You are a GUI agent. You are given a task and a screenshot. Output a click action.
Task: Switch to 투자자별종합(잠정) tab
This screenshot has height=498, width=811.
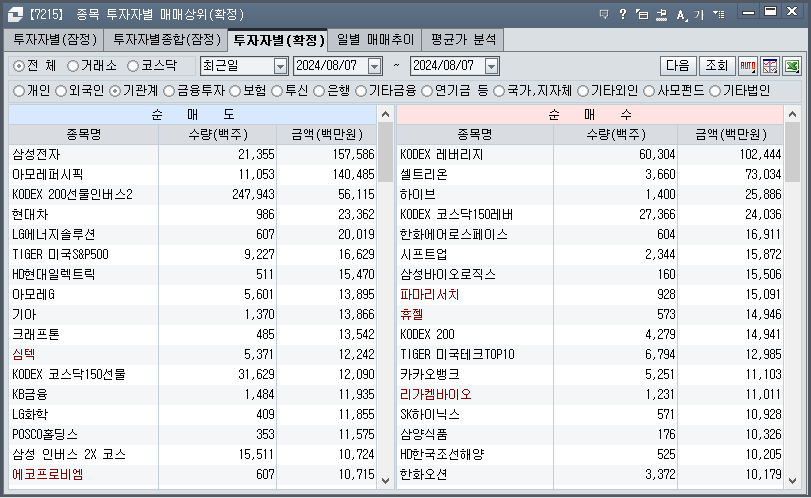point(167,40)
